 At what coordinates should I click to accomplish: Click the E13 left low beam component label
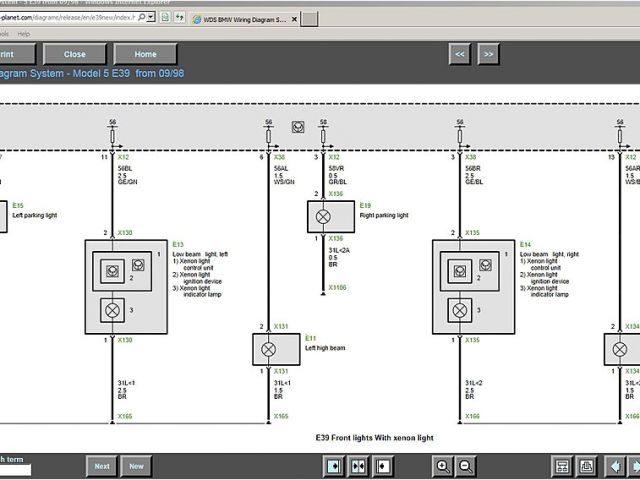[x=178, y=244]
